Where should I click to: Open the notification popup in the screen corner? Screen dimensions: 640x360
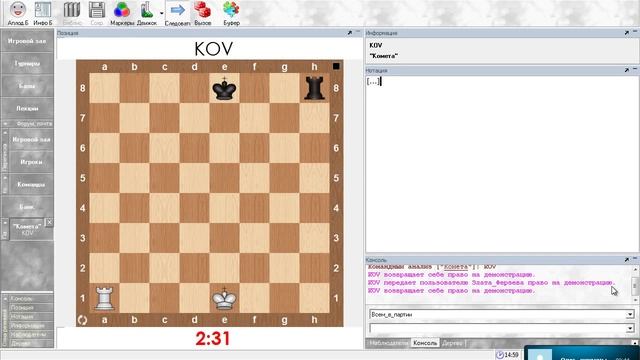tap(582, 353)
